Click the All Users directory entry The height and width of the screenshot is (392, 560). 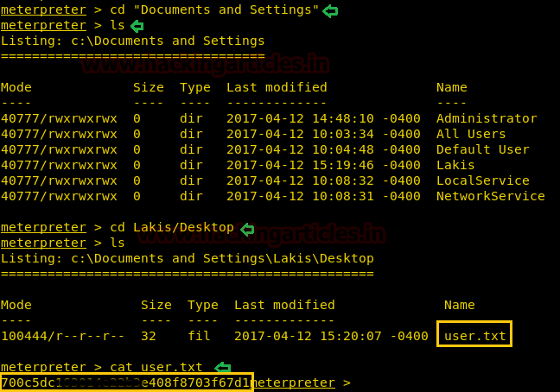pos(471,134)
